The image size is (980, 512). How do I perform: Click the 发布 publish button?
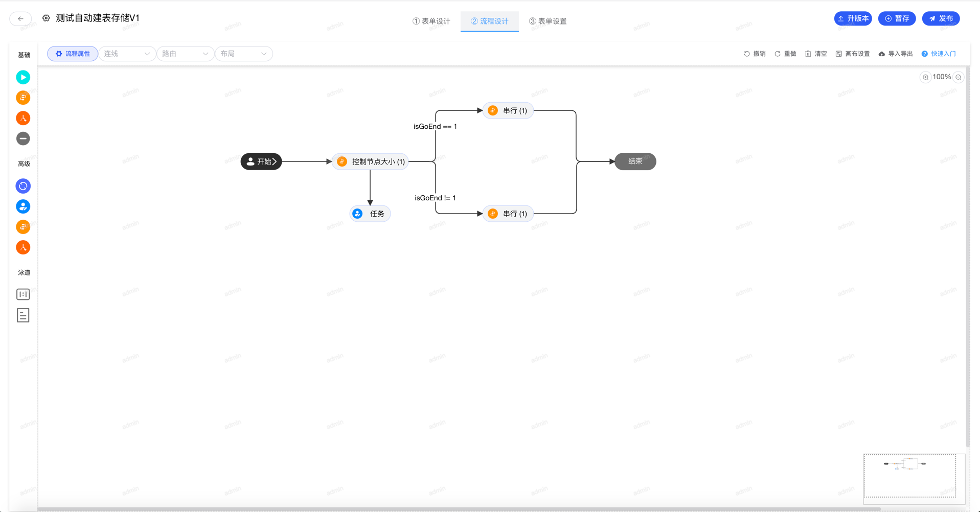pos(941,18)
